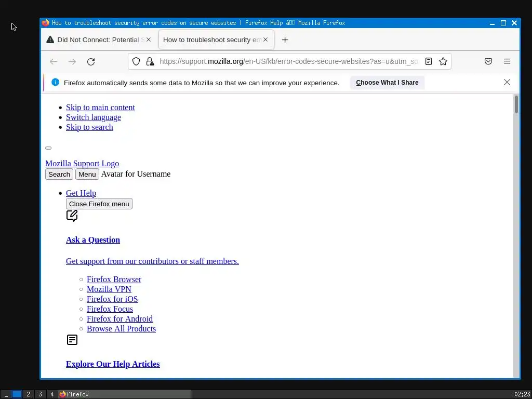532x399 pixels.
Task: Click the info icon in notification bar
Action: click(55, 82)
